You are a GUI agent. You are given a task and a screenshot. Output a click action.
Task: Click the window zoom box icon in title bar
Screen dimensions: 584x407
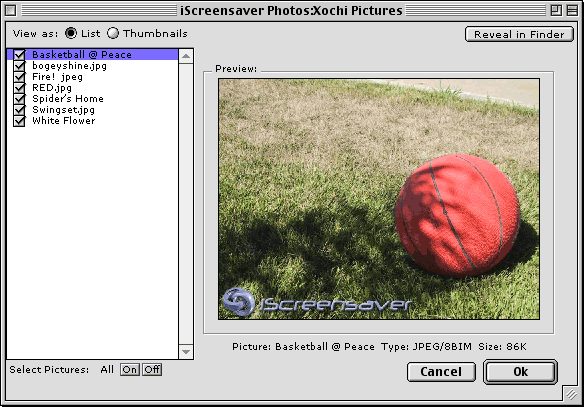556,10
